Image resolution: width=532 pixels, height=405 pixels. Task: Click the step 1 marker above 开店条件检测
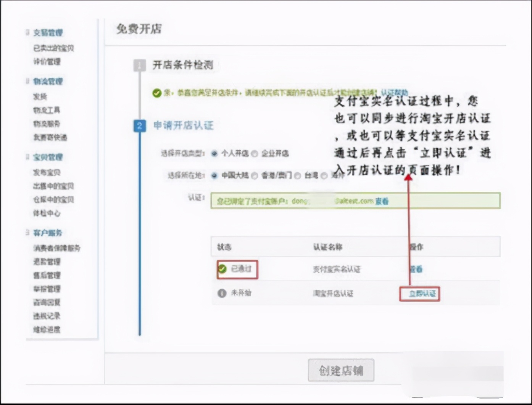click(x=140, y=65)
